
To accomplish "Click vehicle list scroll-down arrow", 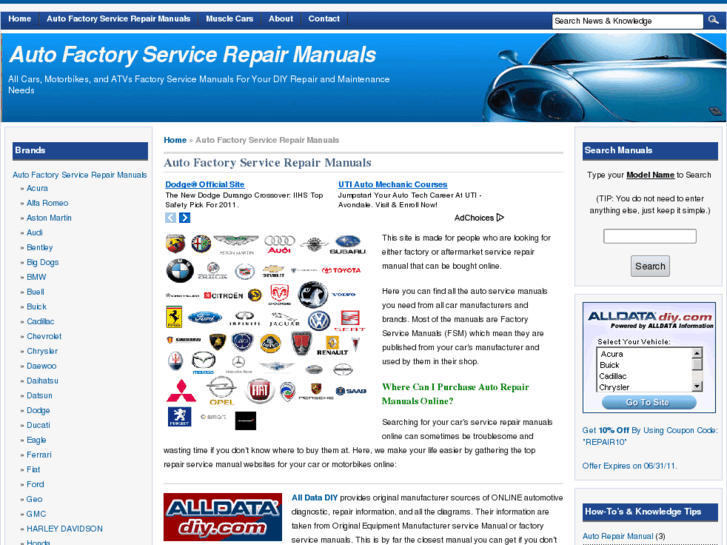I will [x=696, y=386].
